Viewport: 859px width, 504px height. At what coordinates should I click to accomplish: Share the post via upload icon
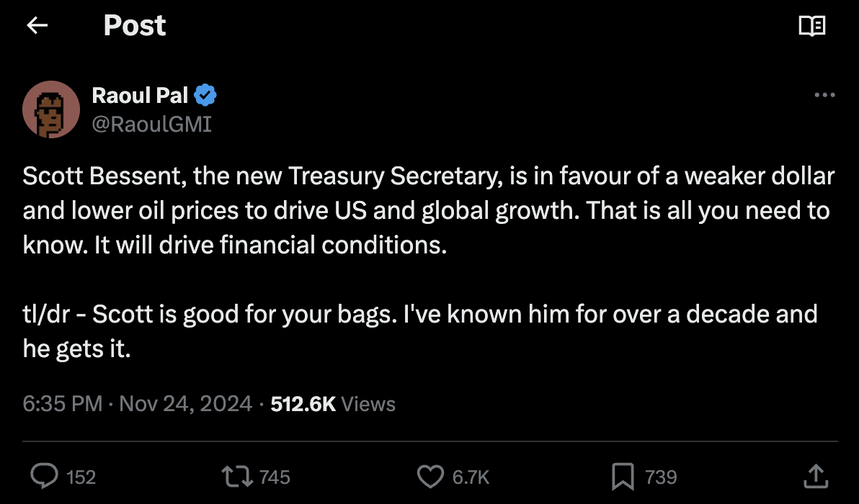(814, 476)
